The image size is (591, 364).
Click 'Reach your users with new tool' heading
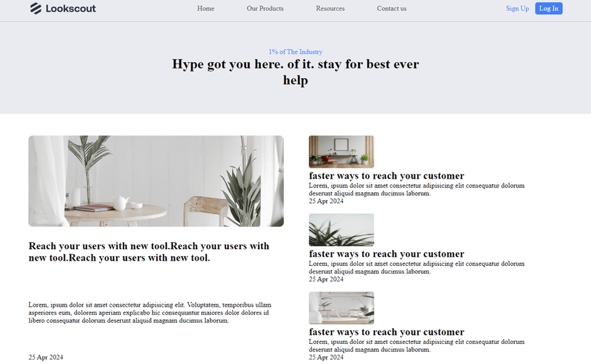149,252
